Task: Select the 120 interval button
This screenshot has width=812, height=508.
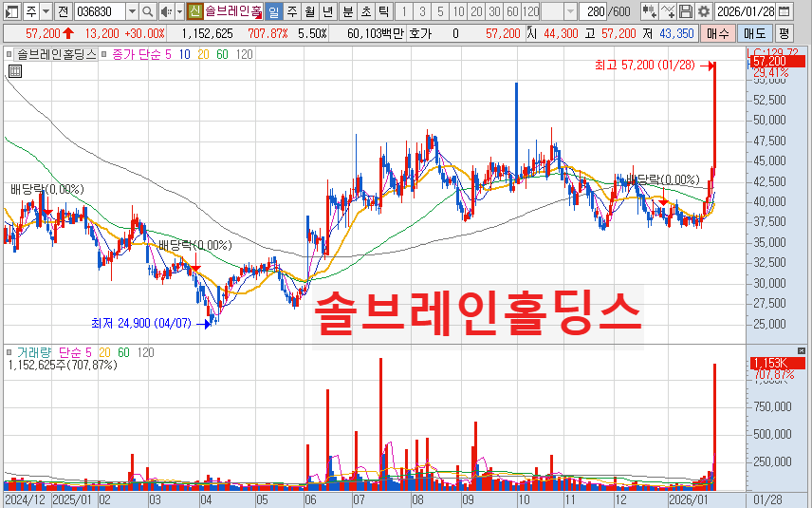Action: [531, 11]
